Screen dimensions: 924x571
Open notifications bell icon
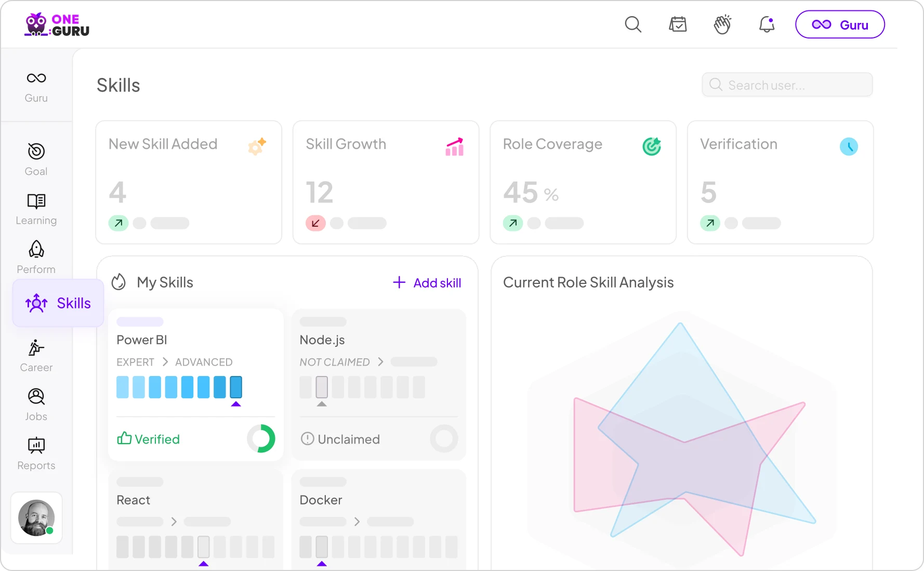pos(767,24)
